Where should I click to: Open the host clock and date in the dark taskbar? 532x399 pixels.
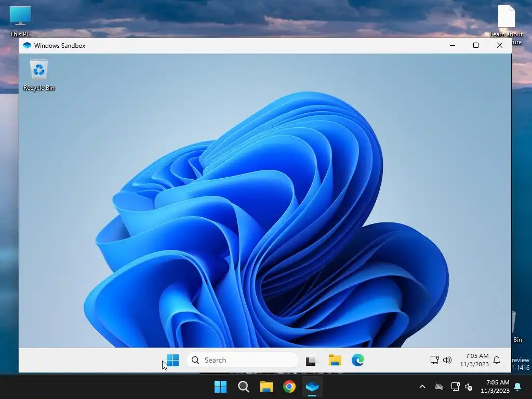[x=495, y=387]
